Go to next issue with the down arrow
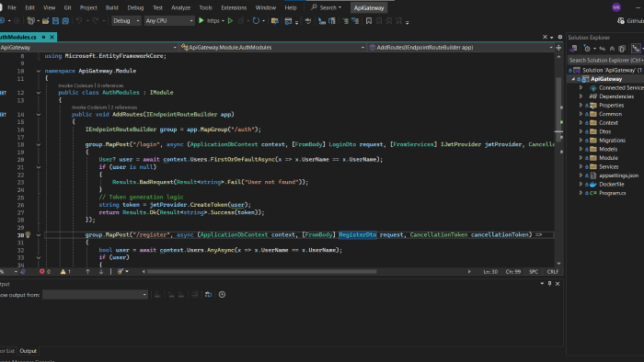644x362 pixels. (x=101, y=271)
